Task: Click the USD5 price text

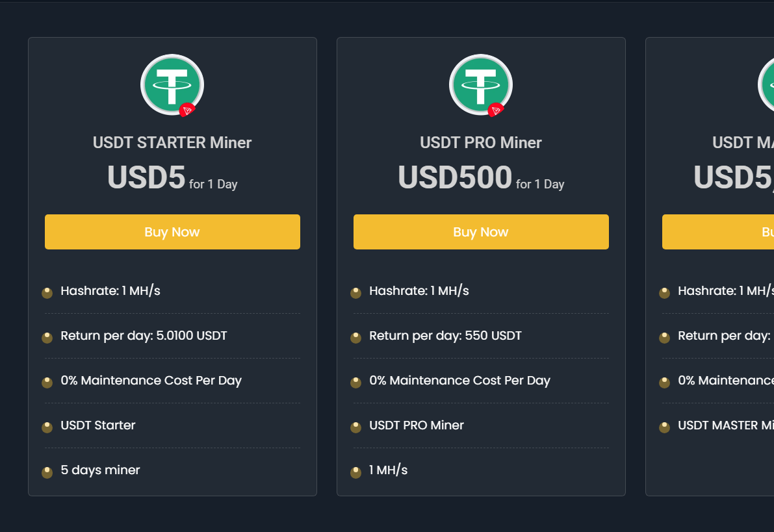Action: 146,178
